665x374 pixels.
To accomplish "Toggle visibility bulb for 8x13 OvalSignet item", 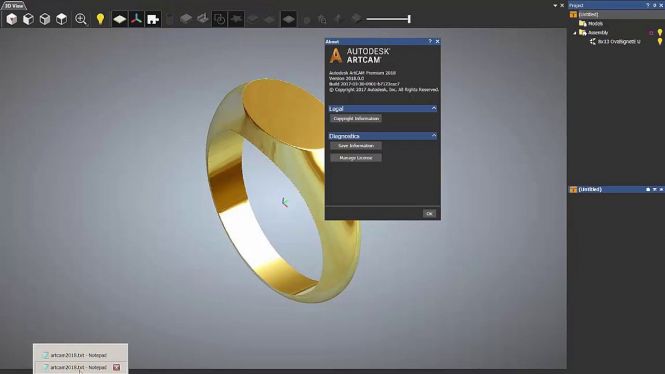I will pyautogui.click(x=660, y=41).
